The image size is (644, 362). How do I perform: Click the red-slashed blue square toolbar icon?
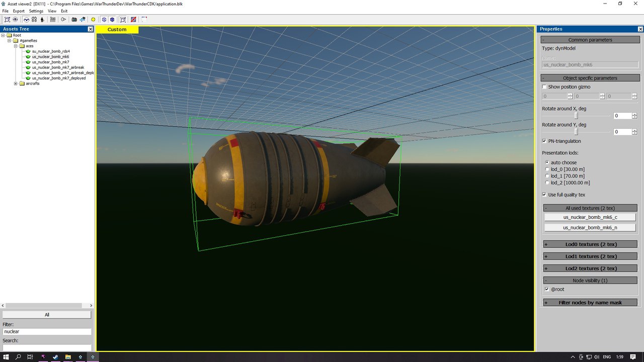[133, 20]
